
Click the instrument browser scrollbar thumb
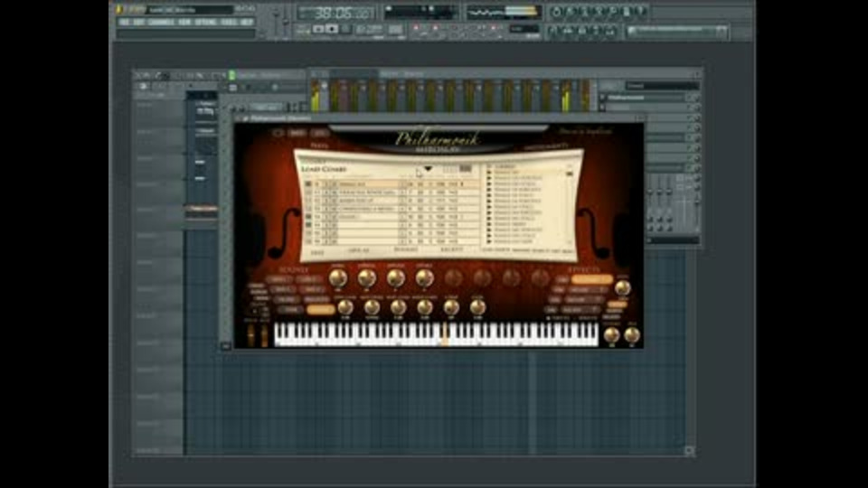569,174
